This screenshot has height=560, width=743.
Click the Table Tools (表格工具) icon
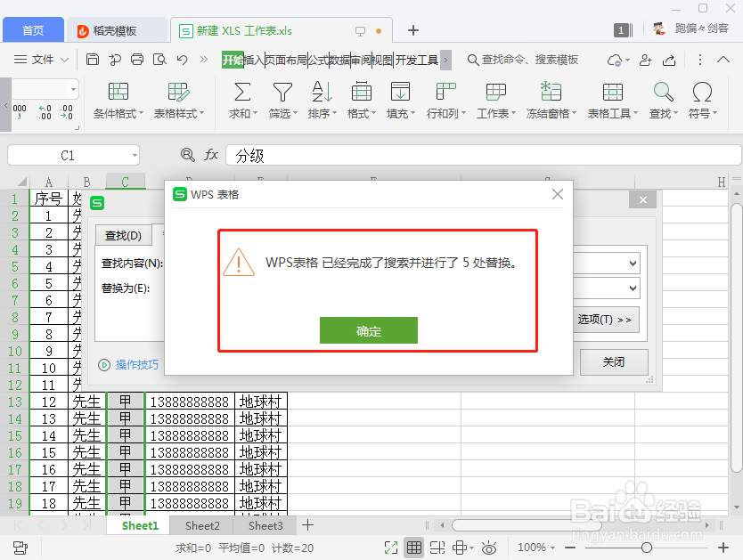click(613, 92)
